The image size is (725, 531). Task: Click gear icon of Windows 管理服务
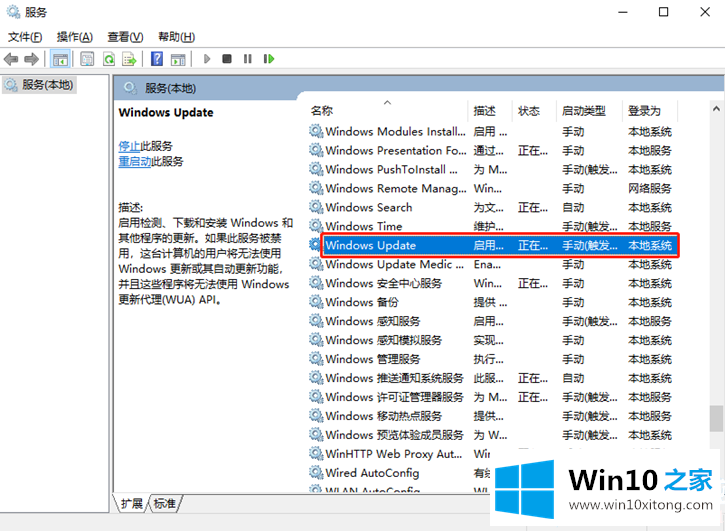[316, 359]
